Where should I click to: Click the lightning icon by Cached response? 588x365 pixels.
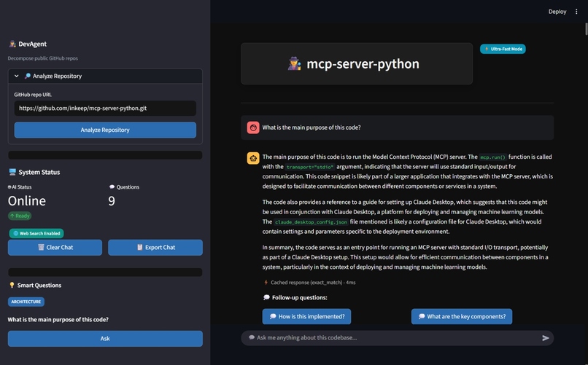pyautogui.click(x=266, y=283)
